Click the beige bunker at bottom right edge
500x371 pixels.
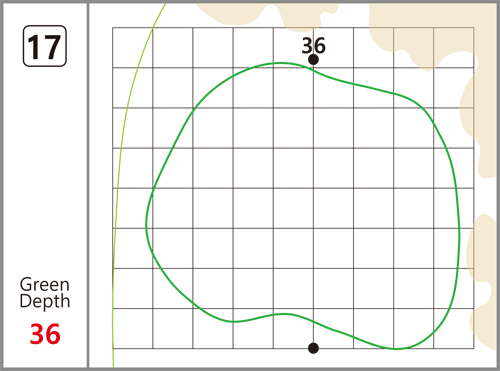click(483, 283)
